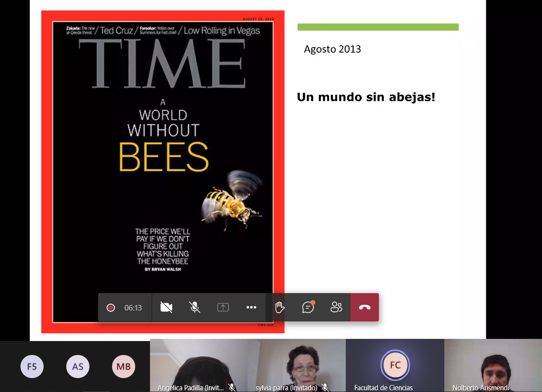Click 'Low Rolling in Vegas' on the cover

[222, 30]
